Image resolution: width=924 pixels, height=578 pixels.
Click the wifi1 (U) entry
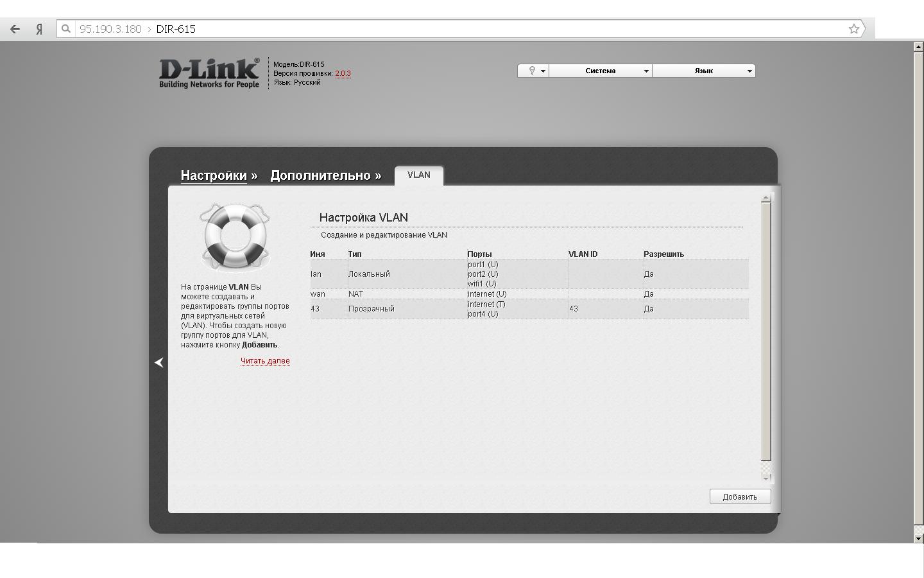482,284
